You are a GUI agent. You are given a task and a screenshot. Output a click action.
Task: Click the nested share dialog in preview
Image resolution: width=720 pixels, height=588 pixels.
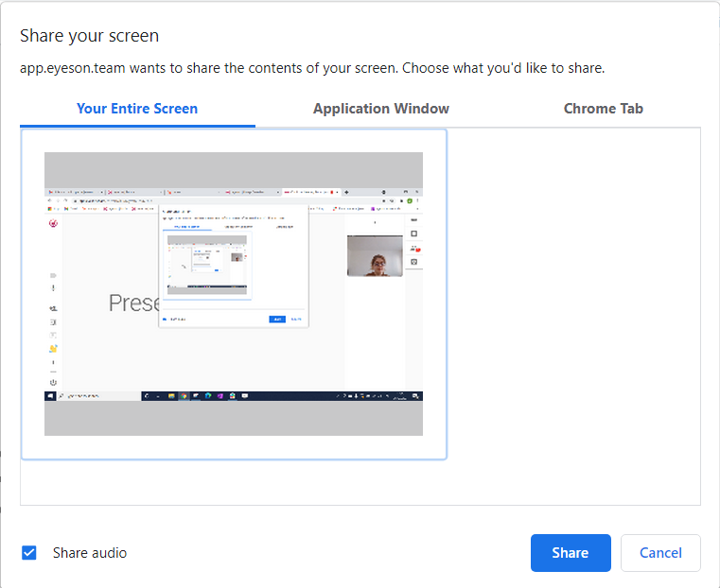point(233,265)
